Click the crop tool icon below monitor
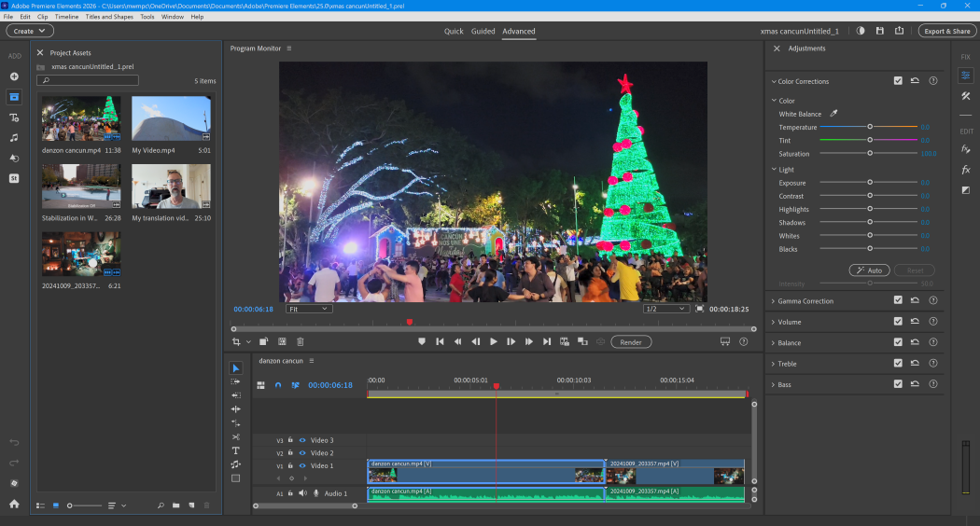 click(x=236, y=341)
